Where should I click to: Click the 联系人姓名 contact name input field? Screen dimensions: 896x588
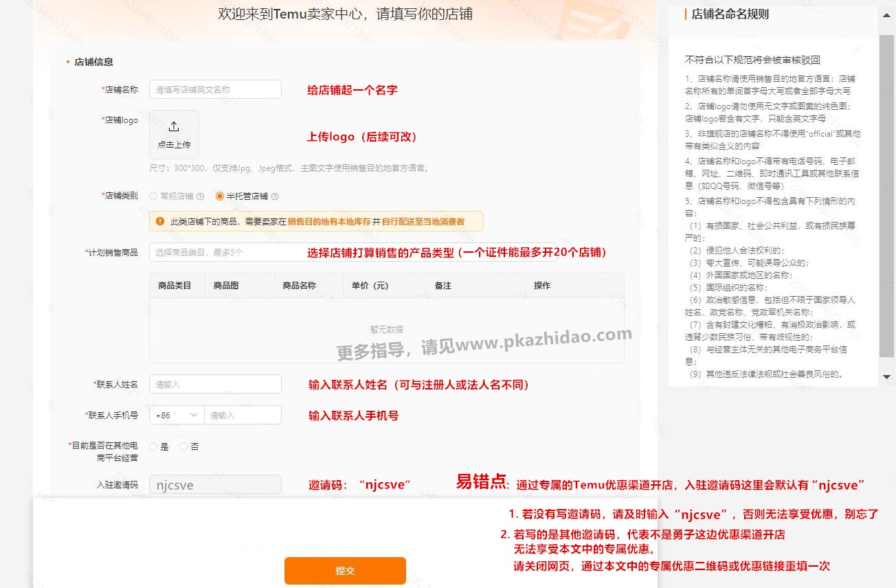[215, 385]
